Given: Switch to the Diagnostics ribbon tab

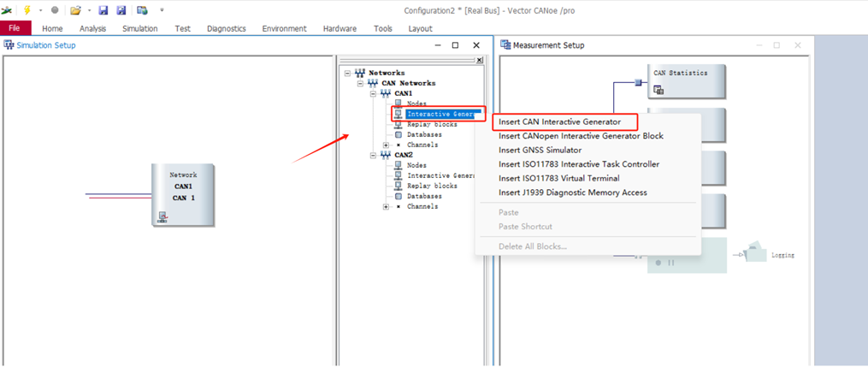Looking at the screenshot, I should pyautogui.click(x=226, y=28).
